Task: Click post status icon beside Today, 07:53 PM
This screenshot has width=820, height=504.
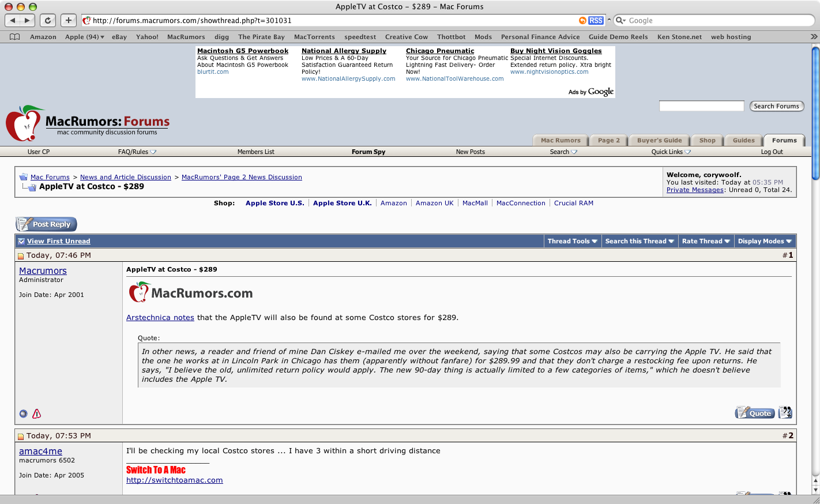Action: point(21,437)
